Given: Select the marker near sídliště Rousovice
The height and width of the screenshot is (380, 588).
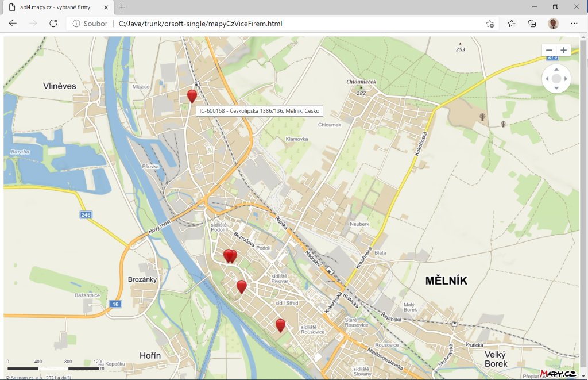Looking at the screenshot, I should tap(280, 325).
